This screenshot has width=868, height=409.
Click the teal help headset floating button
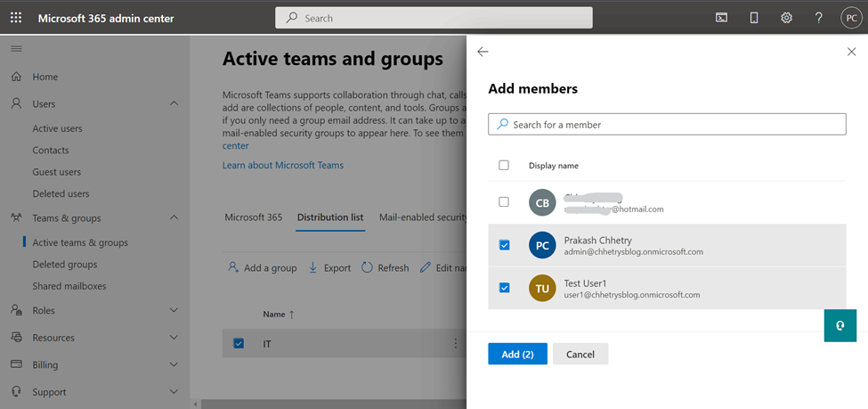(x=840, y=325)
